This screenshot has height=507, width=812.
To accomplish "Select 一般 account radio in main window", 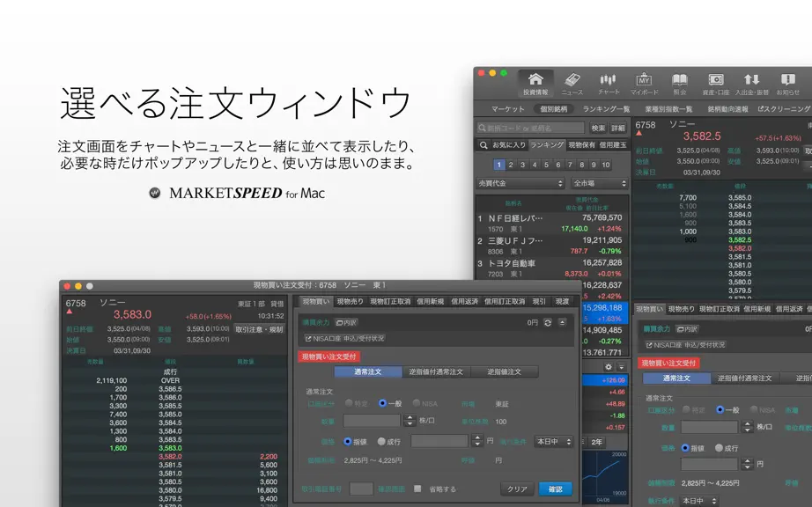I will pos(720,409).
